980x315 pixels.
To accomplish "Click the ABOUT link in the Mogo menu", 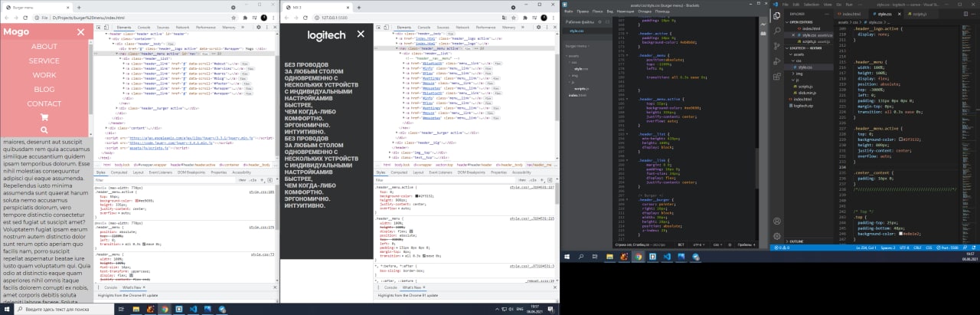I will [44, 47].
